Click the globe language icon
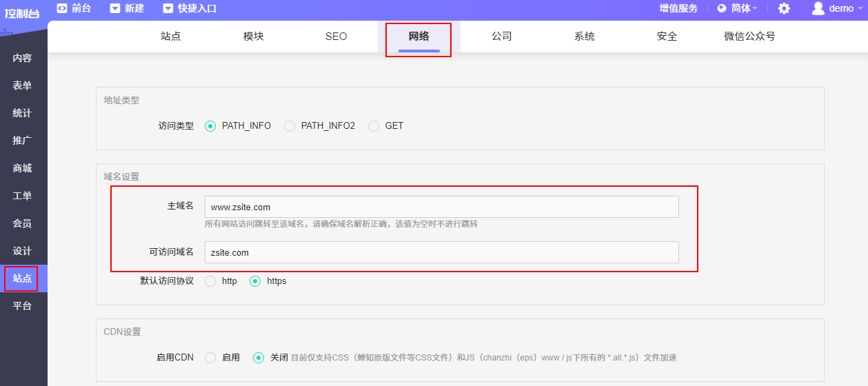 [722, 8]
